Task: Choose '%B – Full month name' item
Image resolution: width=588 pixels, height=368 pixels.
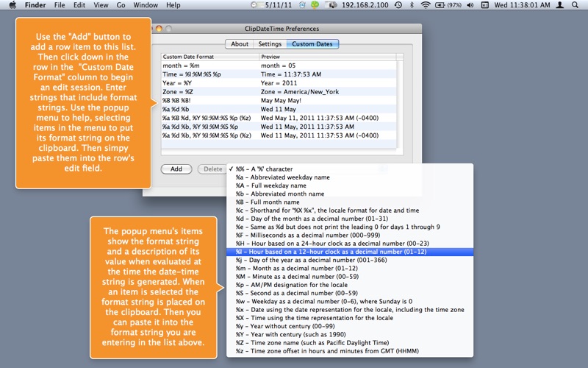Action: click(x=350, y=202)
